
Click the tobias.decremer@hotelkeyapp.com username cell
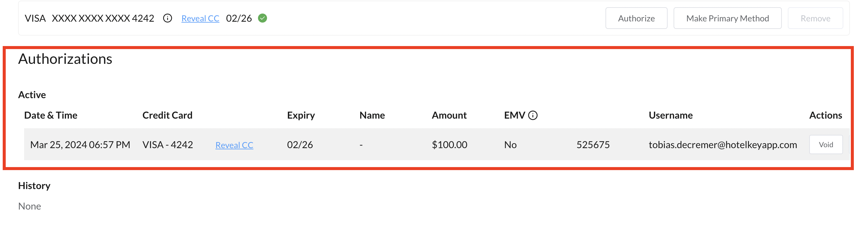pos(722,145)
